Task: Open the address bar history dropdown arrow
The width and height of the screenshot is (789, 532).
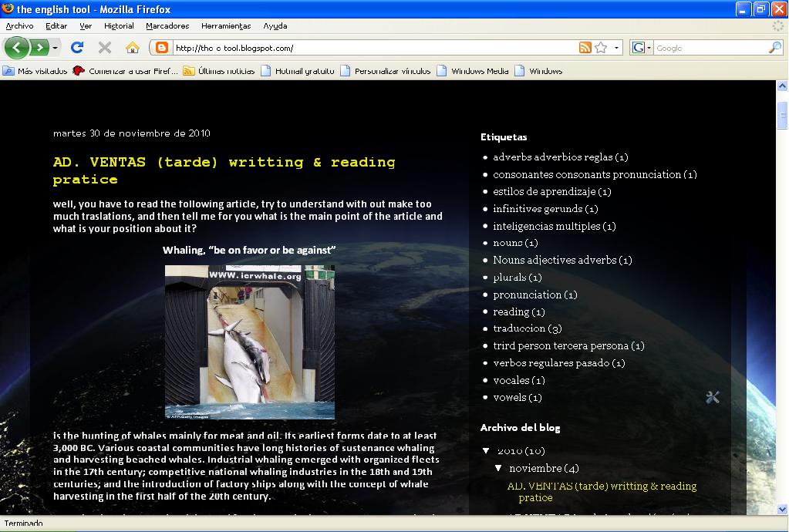Action: click(616, 49)
